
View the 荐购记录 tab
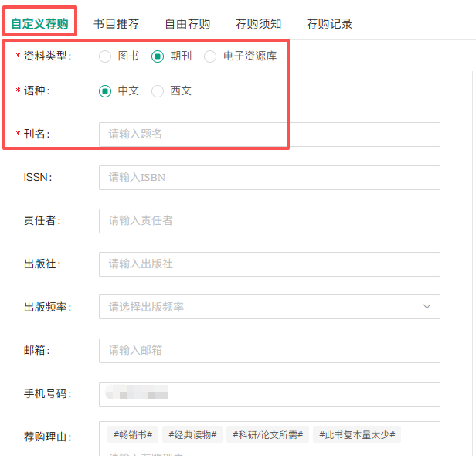pyautogui.click(x=329, y=24)
